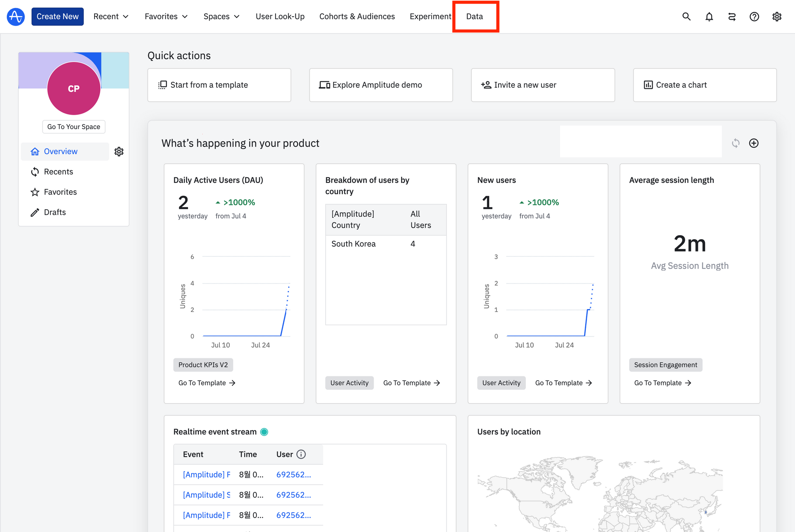Click the User column info icon
The width and height of the screenshot is (795, 532).
pyautogui.click(x=301, y=454)
